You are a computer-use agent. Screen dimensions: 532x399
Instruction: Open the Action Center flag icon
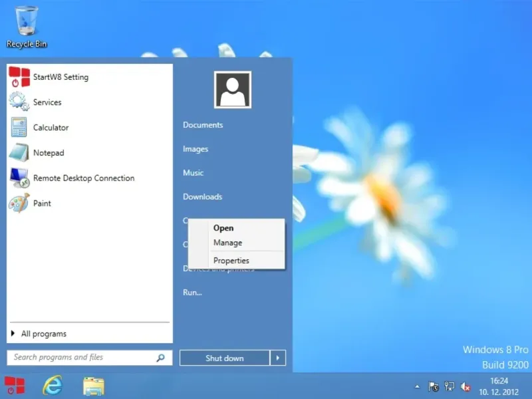pyautogui.click(x=434, y=386)
